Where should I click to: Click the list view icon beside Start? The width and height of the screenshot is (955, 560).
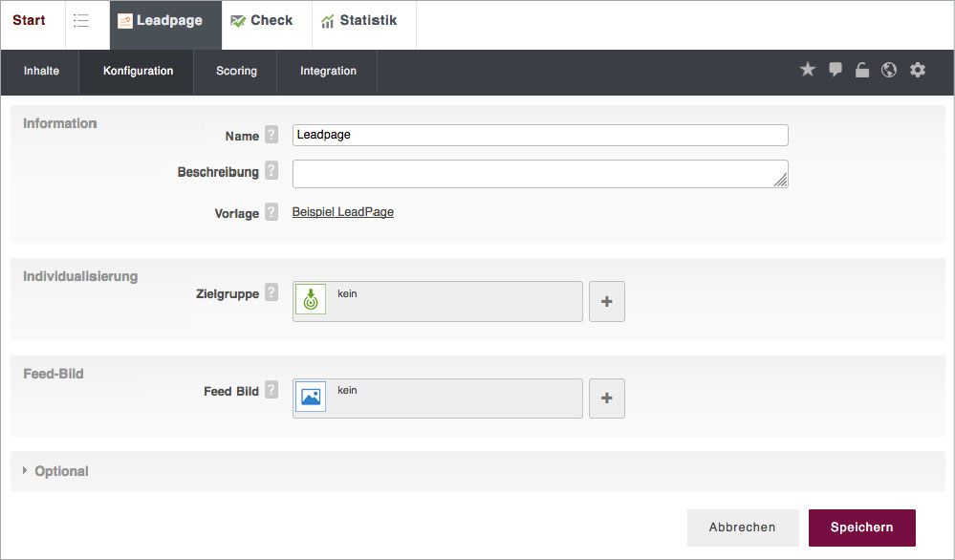pos(81,21)
